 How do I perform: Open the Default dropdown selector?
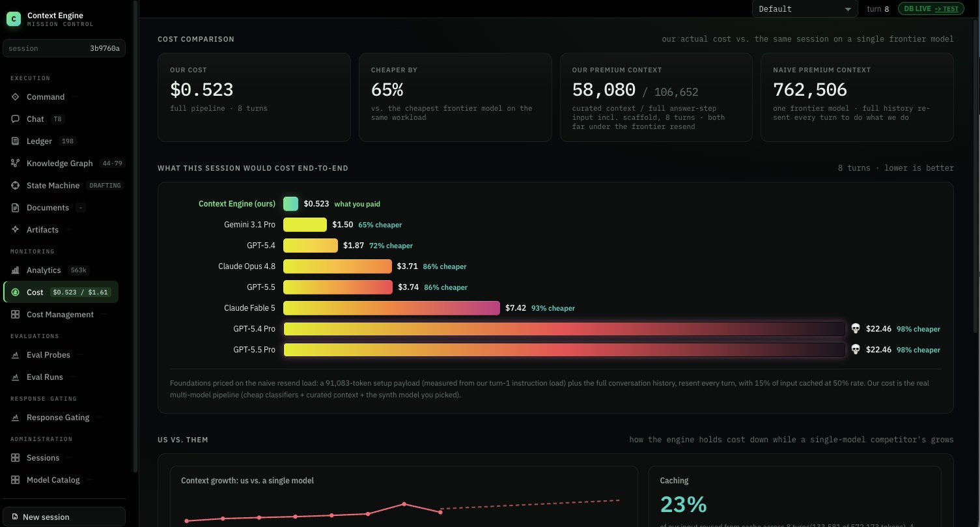click(805, 9)
